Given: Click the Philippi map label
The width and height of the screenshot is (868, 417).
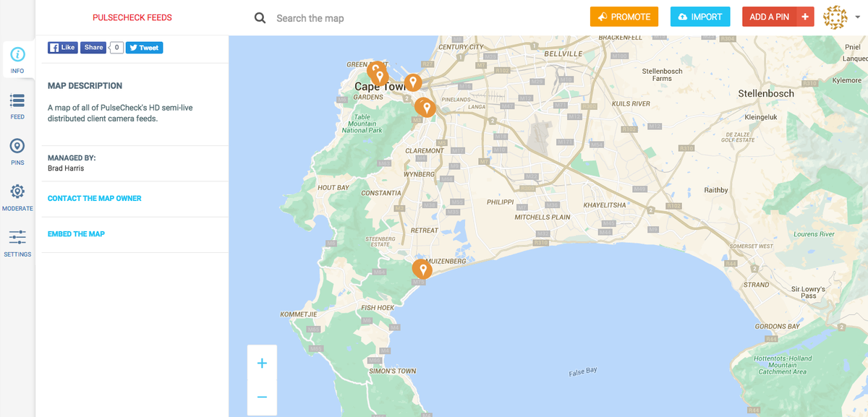Looking at the screenshot, I should pyautogui.click(x=501, y=202).
